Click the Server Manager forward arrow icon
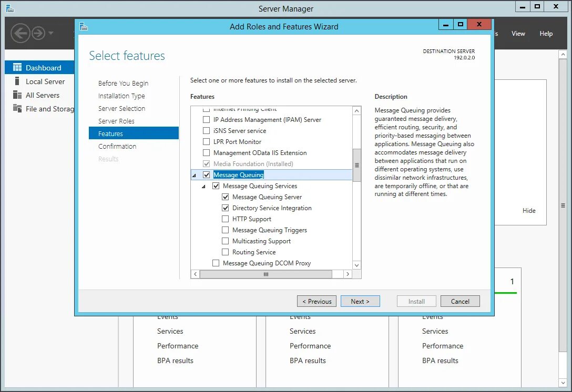The image size is (572, 392). coord(38,33)
